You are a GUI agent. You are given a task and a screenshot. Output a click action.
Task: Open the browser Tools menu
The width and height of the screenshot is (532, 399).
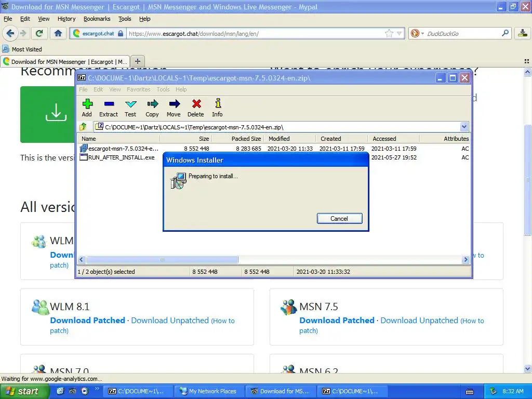(x=125, y=19)
